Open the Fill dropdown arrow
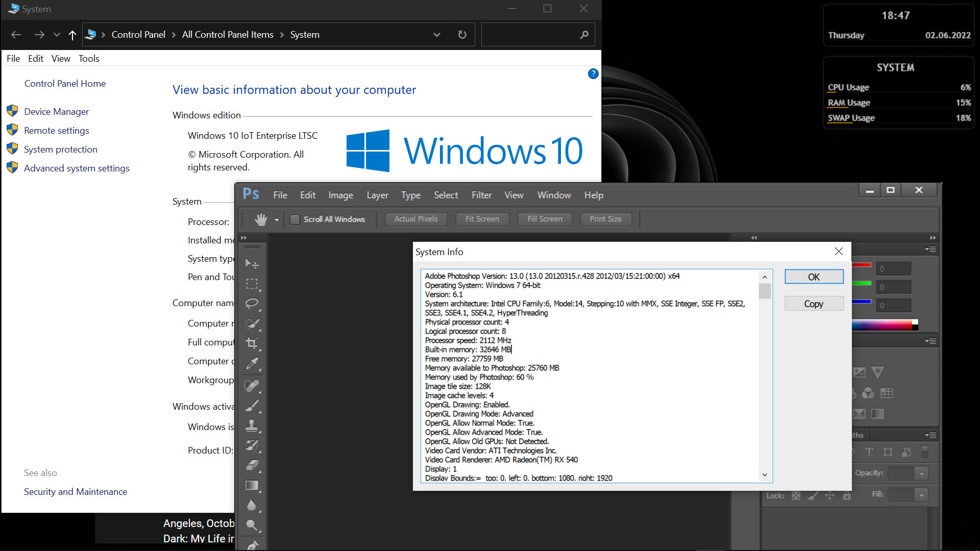The width and height of the screenshot is (980, 551). (921, 495)
